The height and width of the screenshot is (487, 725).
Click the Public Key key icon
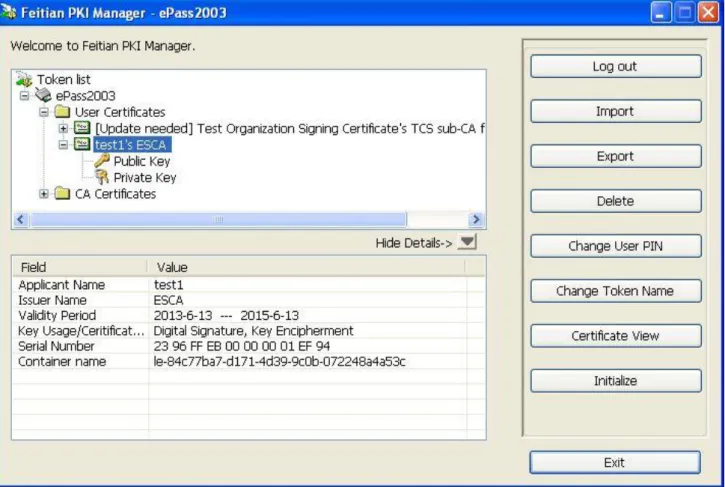(x=102, y=160)
